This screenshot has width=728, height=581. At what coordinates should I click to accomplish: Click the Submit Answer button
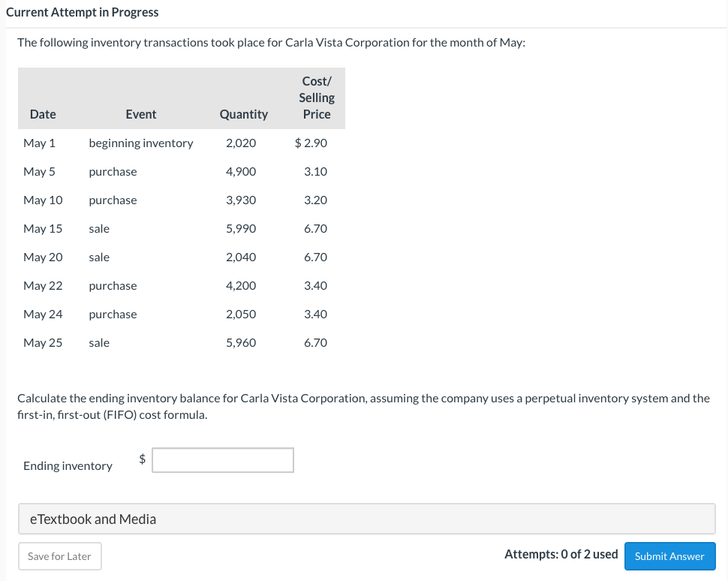click(x=669, y=556)
